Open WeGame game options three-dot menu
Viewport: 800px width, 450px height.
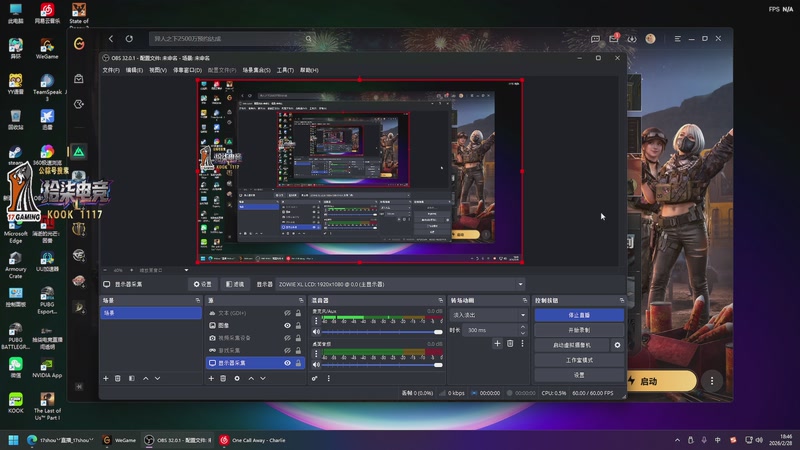pyautogui.click(x=712, y=381)
